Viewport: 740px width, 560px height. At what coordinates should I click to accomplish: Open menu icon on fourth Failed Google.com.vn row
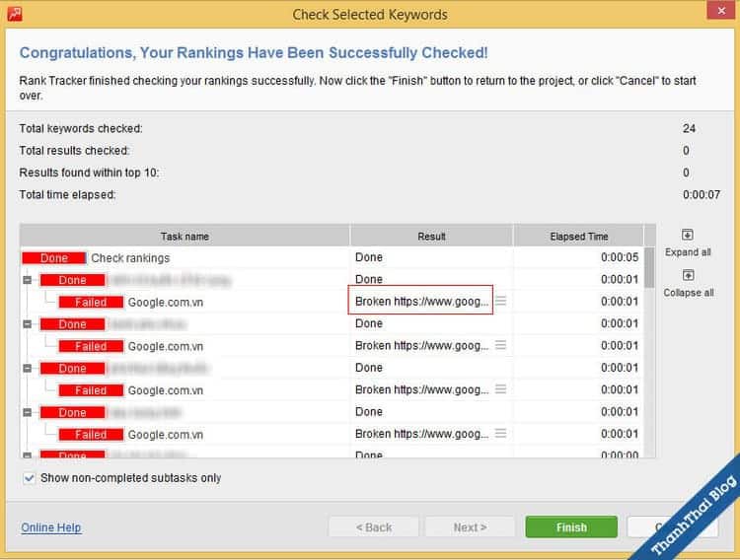(500, 434)
